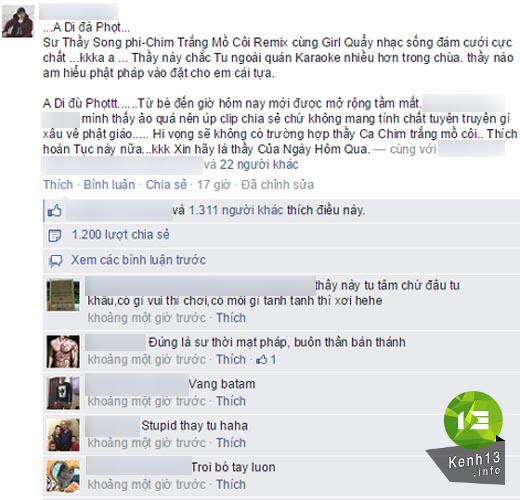Click the speech bubble comments icon
Image resolution: width=520 pixels, height=500 pixels.
click(x=55, y=261)
